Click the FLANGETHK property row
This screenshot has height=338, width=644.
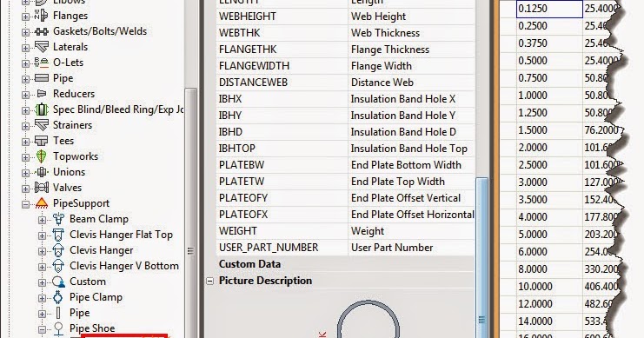pos(345,50)
